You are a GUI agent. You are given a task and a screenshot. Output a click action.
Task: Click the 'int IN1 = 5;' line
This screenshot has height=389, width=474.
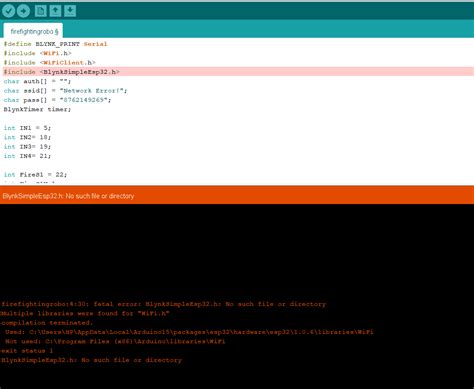(27, 128)
